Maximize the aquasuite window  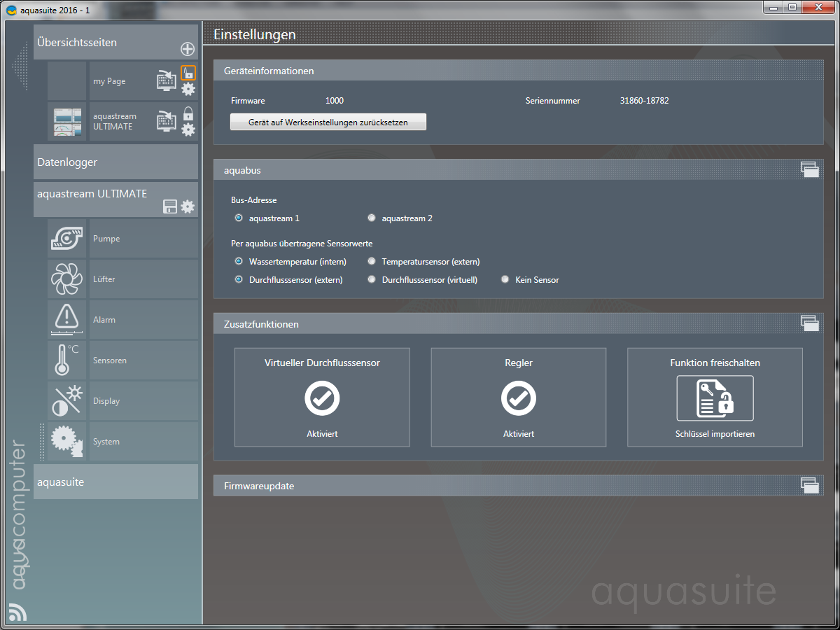pos(792,7)
